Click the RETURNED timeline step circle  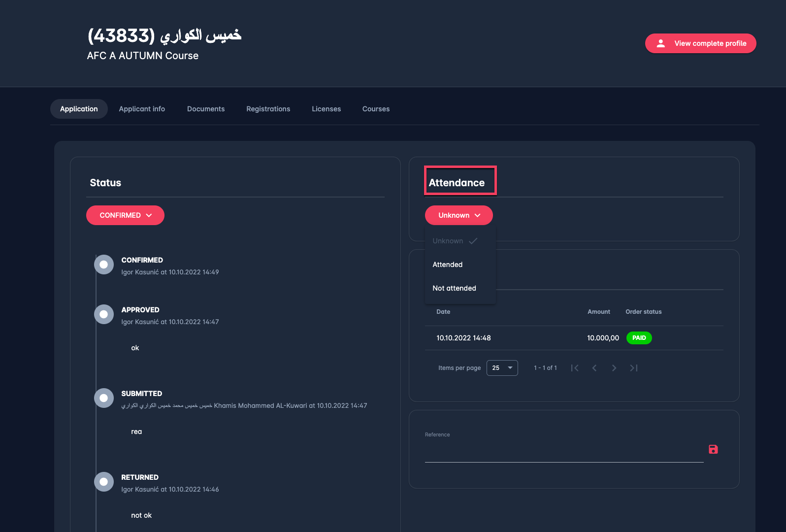click(104, 482)
